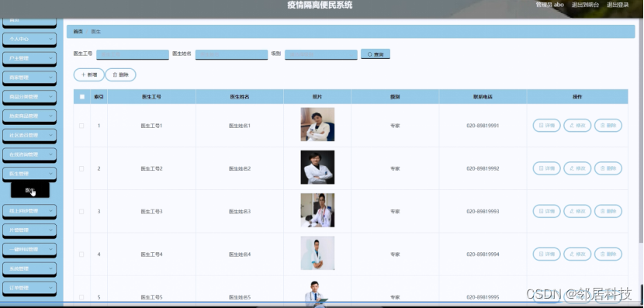644x308 pixels.
Task: Click phone number 020-89819991
Action: pos(483,126)
